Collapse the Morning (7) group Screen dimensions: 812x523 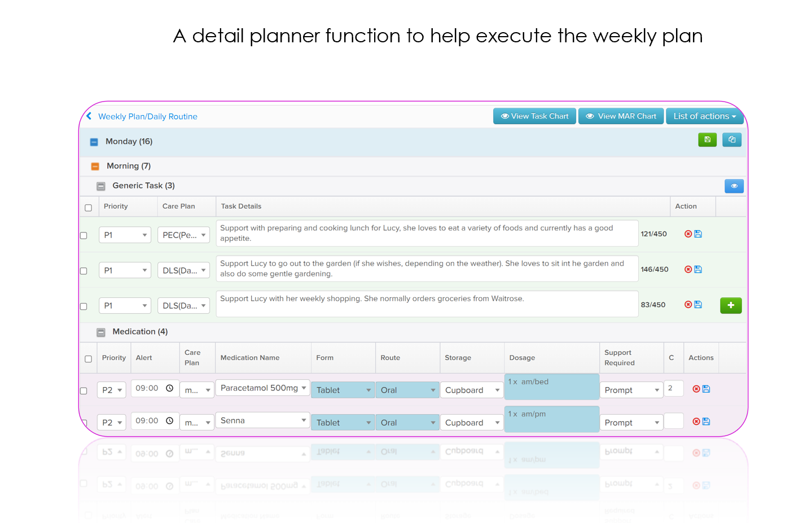[95, 166]
